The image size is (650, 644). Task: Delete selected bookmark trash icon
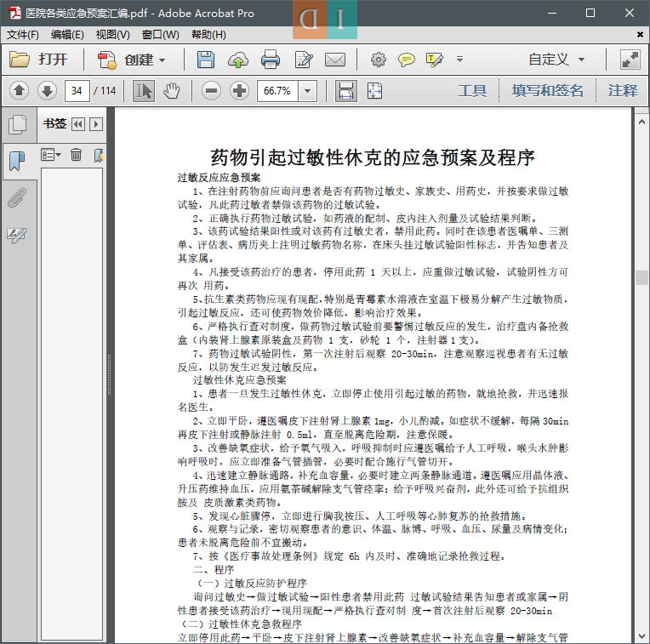point(76,155)
